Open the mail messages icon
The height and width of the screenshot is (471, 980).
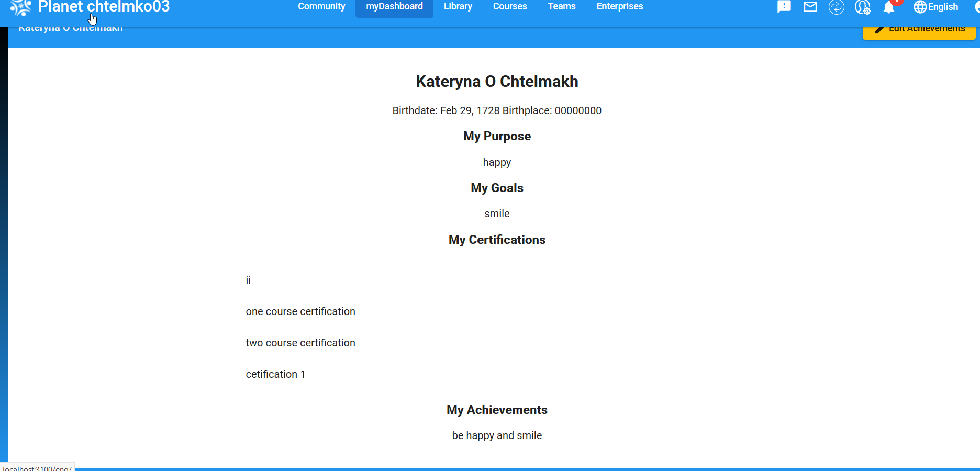pyautogui.click(x=810, y=7)
